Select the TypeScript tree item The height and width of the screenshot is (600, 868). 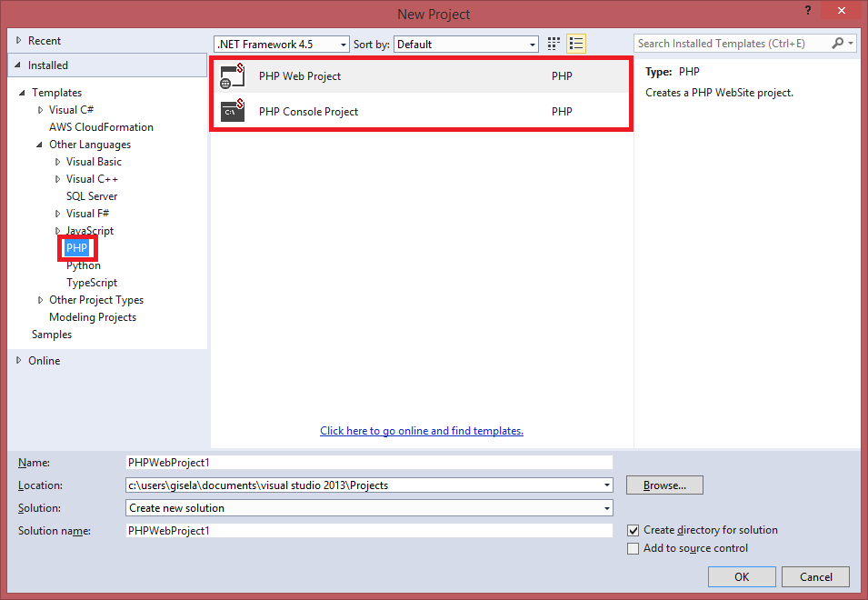pyautogui.click(x=92, y=283)
